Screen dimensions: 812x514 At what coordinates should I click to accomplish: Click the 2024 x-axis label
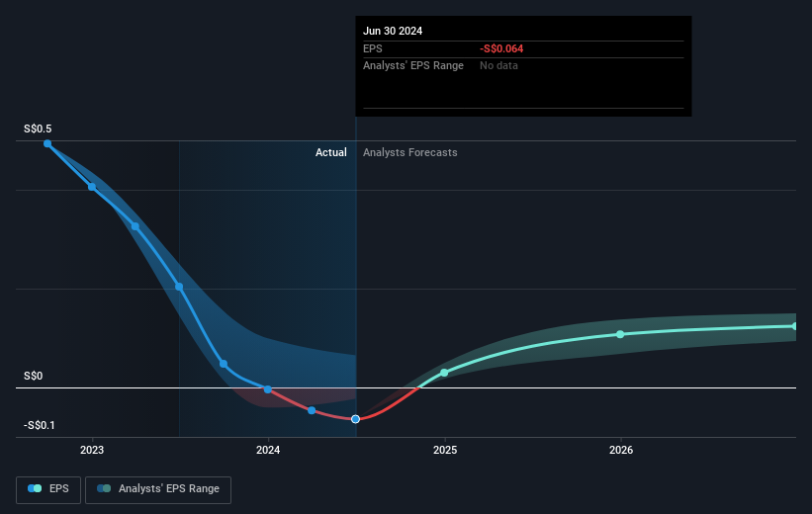click(268, 451)
